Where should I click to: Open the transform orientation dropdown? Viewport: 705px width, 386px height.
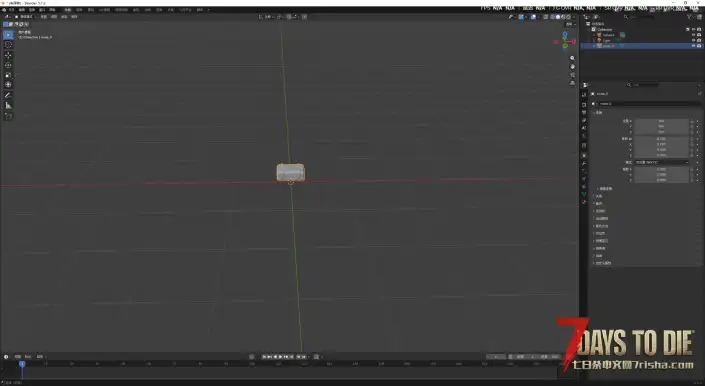click(267, 17)
